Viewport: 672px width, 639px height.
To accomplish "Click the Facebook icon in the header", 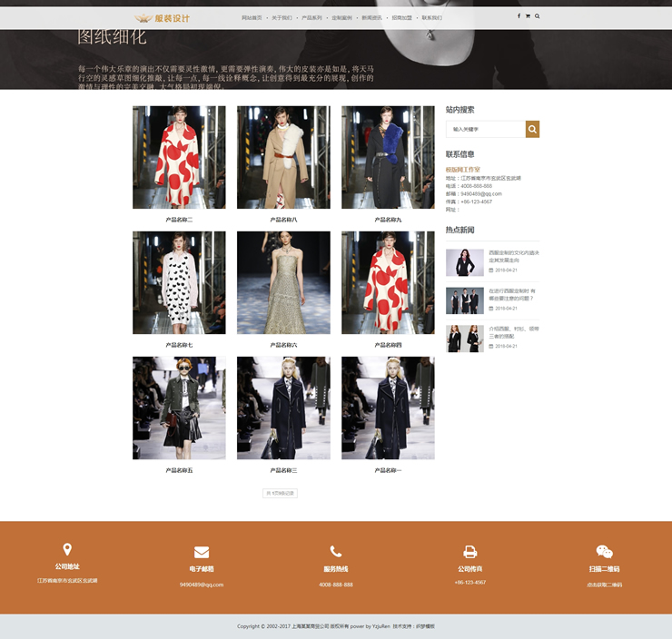I will (519, 16).
